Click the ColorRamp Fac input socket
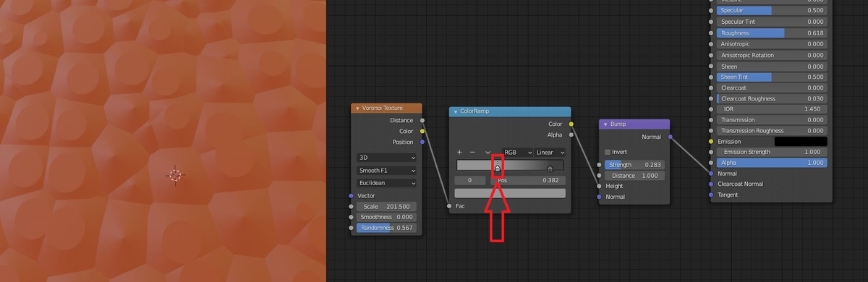 pos(449,206)
